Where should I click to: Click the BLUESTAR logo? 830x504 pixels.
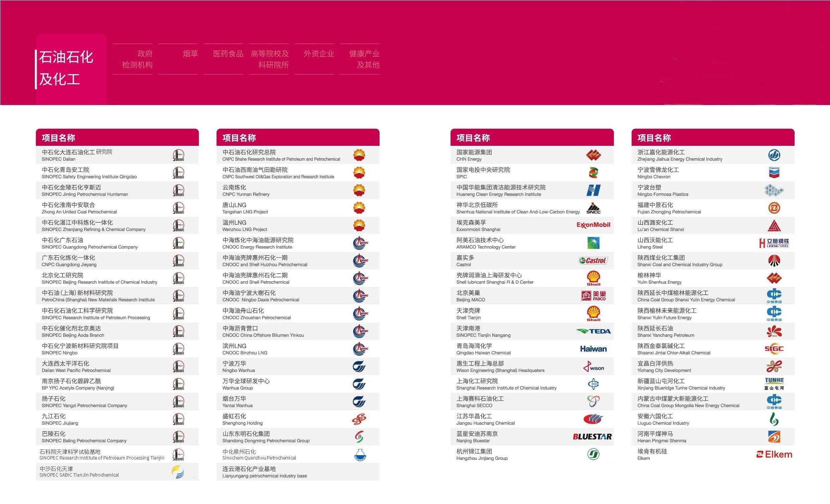[592, 437]
